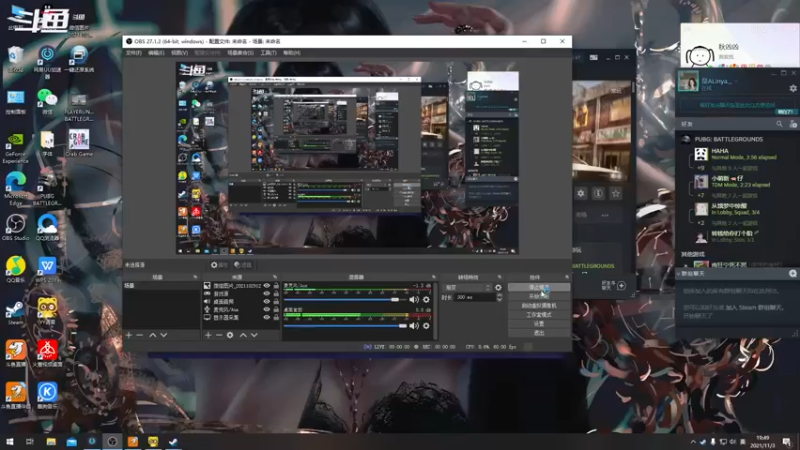Click the Windows Start button
Image resolution: width=800 pixels, height=450 pixels.
[x=9, y=442]
